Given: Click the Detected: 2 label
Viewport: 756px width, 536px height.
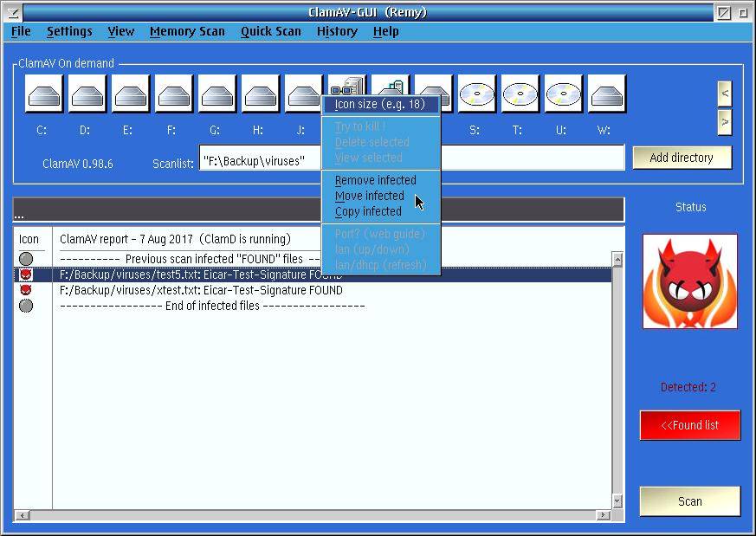Looking at the screenshot, I should coord(688,387).
